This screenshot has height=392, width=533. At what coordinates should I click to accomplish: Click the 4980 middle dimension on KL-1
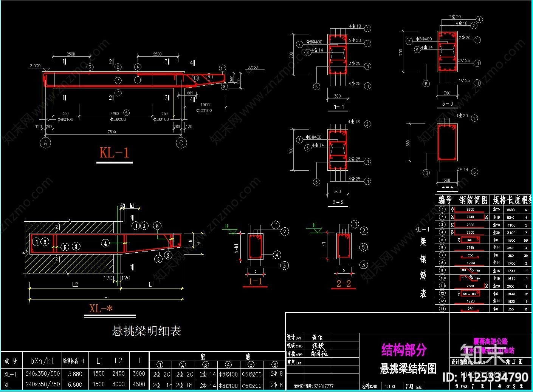click(x=115, y=113)
